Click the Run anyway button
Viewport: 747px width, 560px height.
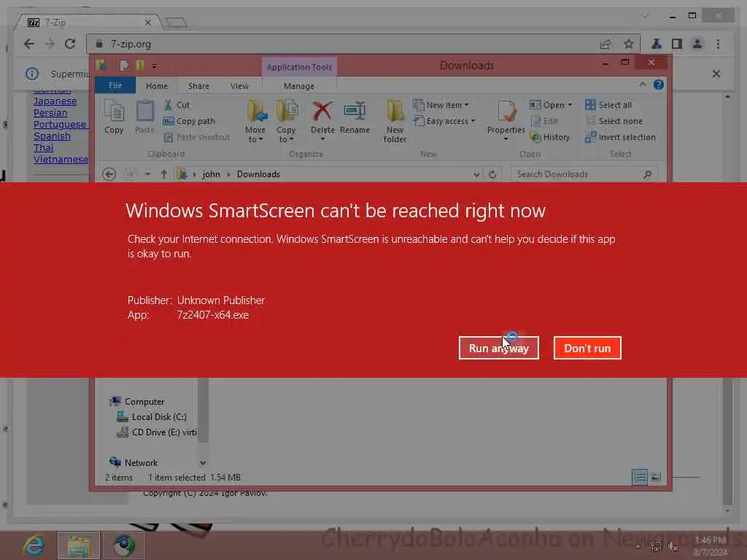[498, 348]
